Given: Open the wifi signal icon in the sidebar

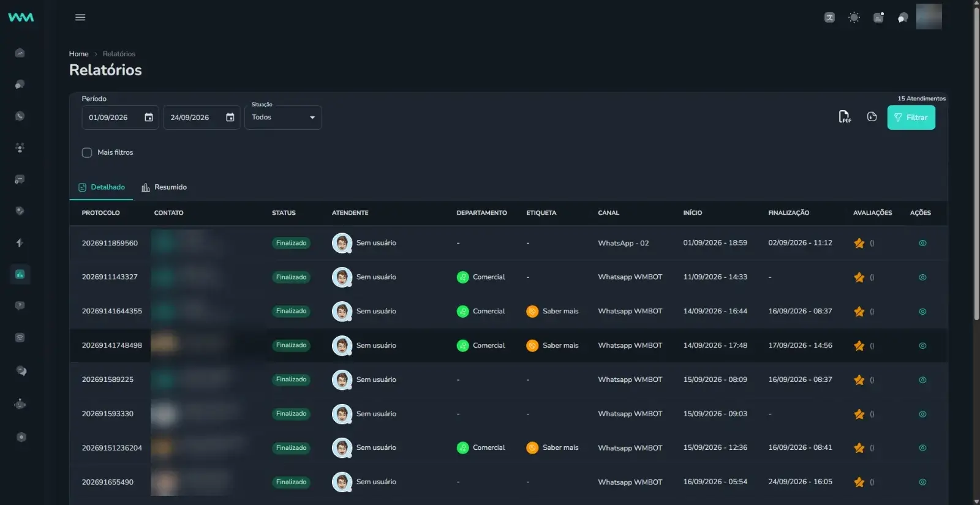Looking at the screenshot, I should point(20,337).
